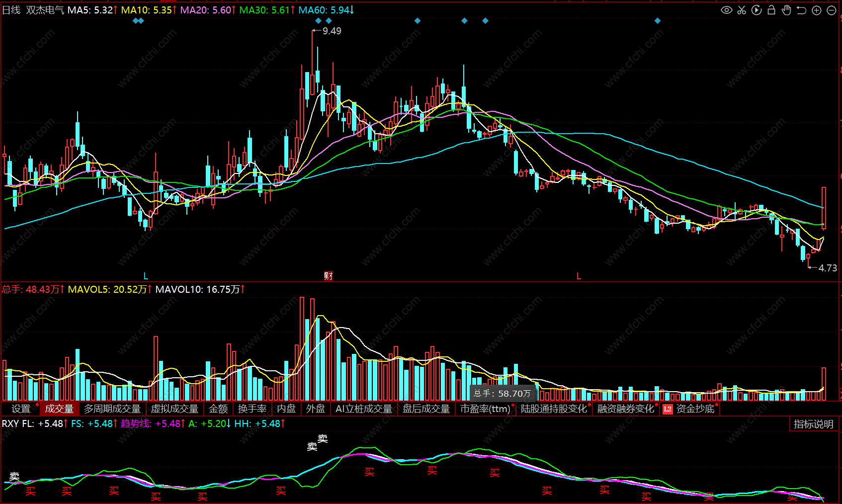Viewport: 842px width, 504px height.
Task: Open the 设置 indicator settings tab
Action: [21, 409]
